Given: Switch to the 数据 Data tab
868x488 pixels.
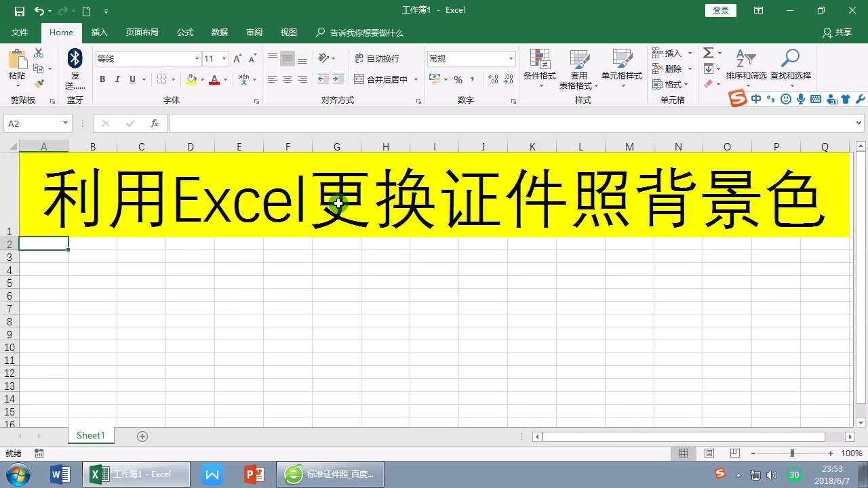Looking at the screenshot, I should pyautogui.click(x=220, y=33).
